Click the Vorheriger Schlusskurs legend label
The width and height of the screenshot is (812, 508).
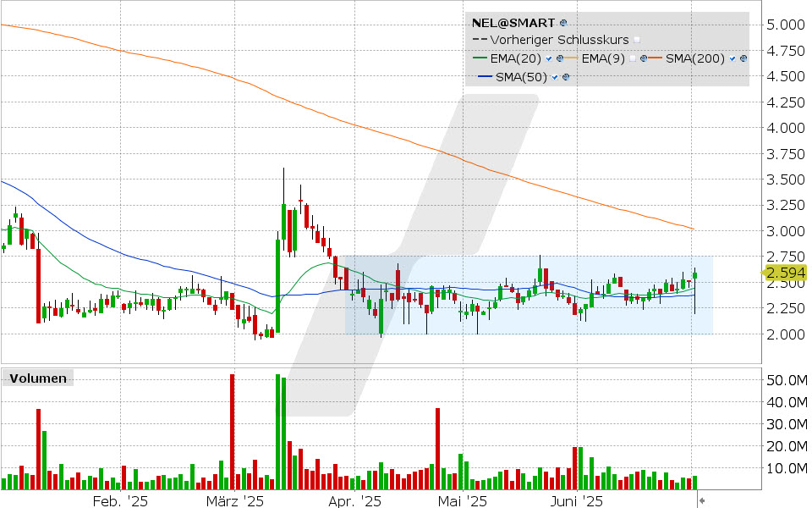pyautogui.click(x=559, y=40)
